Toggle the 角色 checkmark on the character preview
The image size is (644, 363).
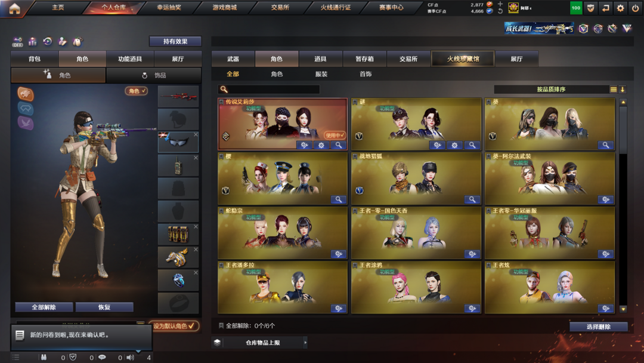136,91
